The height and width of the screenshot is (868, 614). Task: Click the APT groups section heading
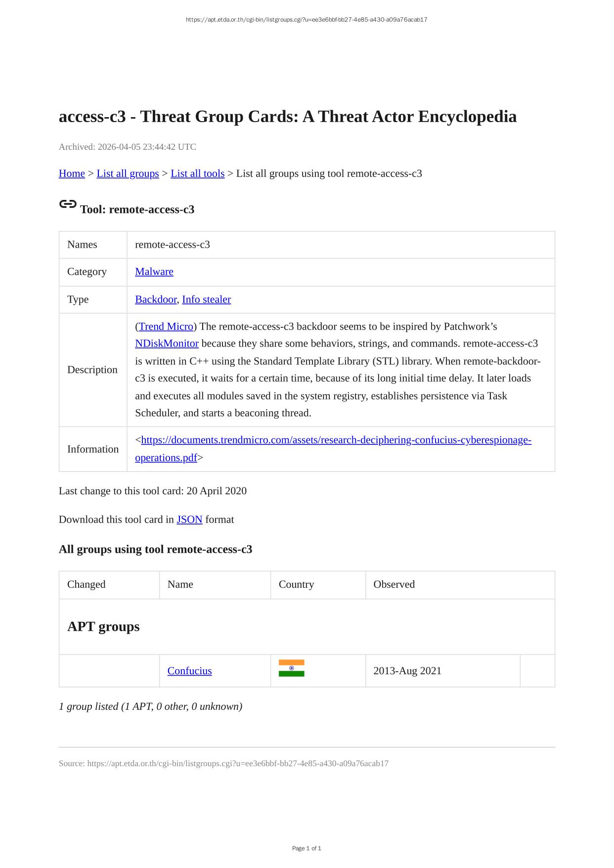pyautogui.click(x=103, y=626)
